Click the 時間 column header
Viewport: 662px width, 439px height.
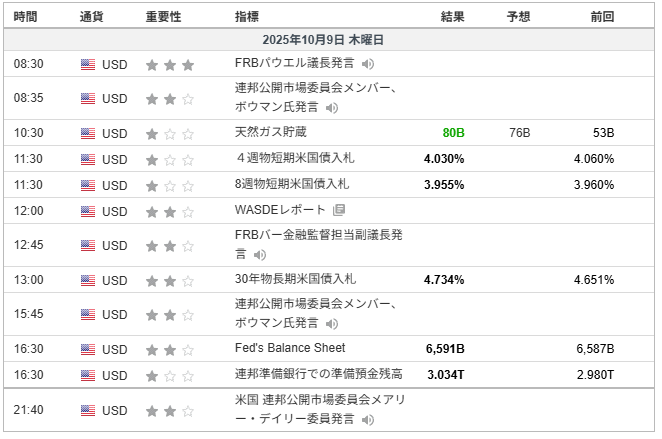pos(26,17)
